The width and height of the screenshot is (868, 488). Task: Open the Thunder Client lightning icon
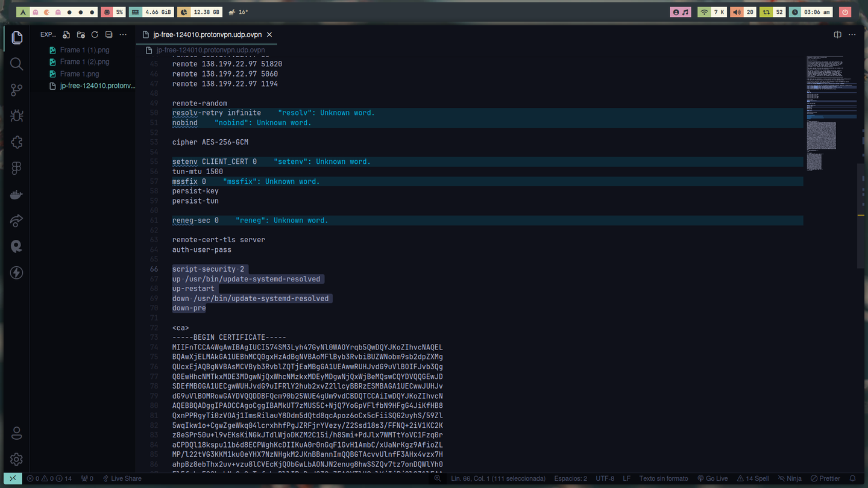coord(17,273)
